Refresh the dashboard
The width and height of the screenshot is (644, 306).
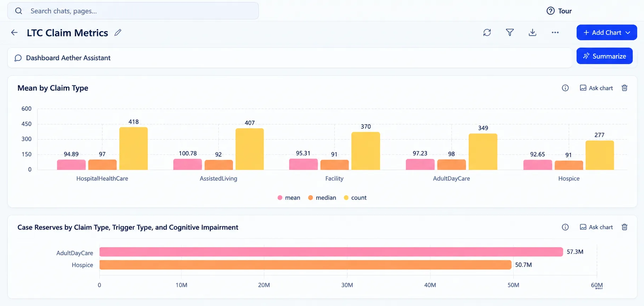[x=487, y=33]
